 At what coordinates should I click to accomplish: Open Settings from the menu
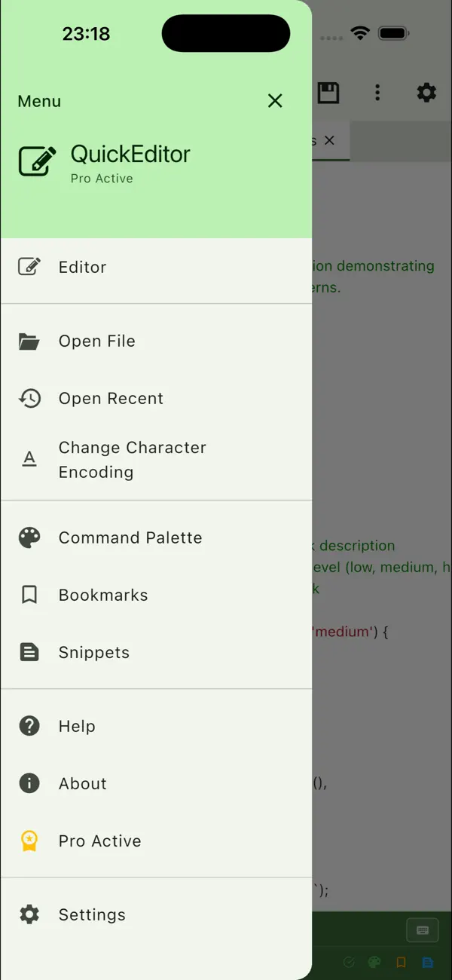pyautogui.click(x=92, y=914)
